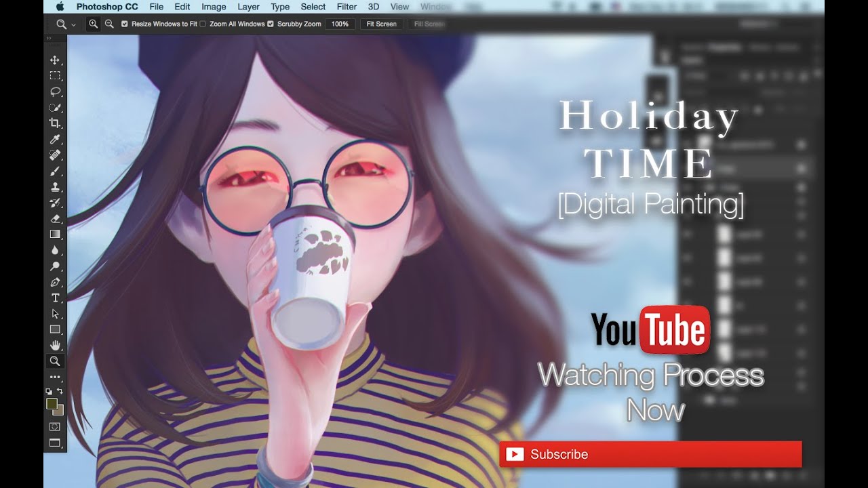Select the Lasso tool
The height and width of the screenshot is (488, 868).
(55, 91)
